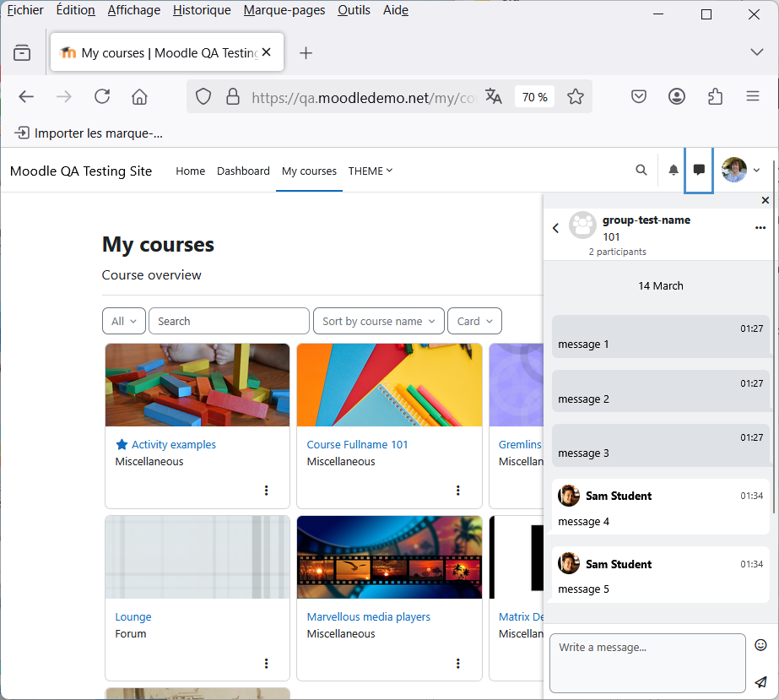The image size is (779, 700).
Task: Open the Aide menu
Action: 396,10
